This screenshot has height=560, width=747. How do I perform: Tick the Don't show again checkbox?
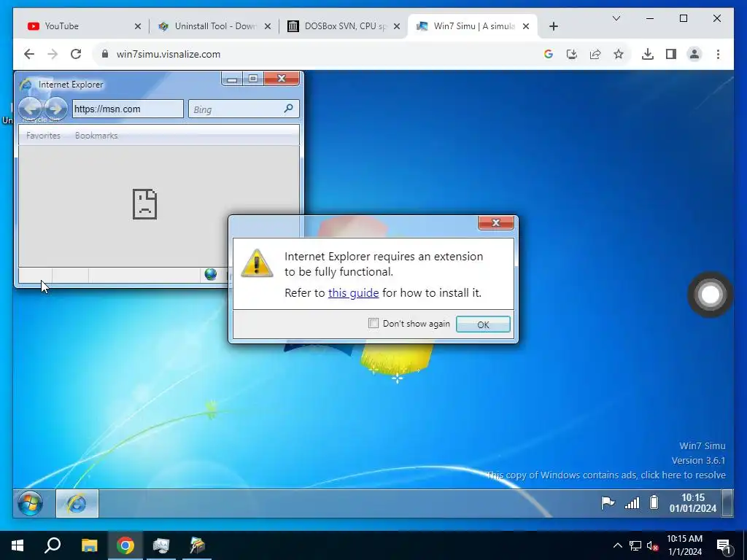click(373, 323)
